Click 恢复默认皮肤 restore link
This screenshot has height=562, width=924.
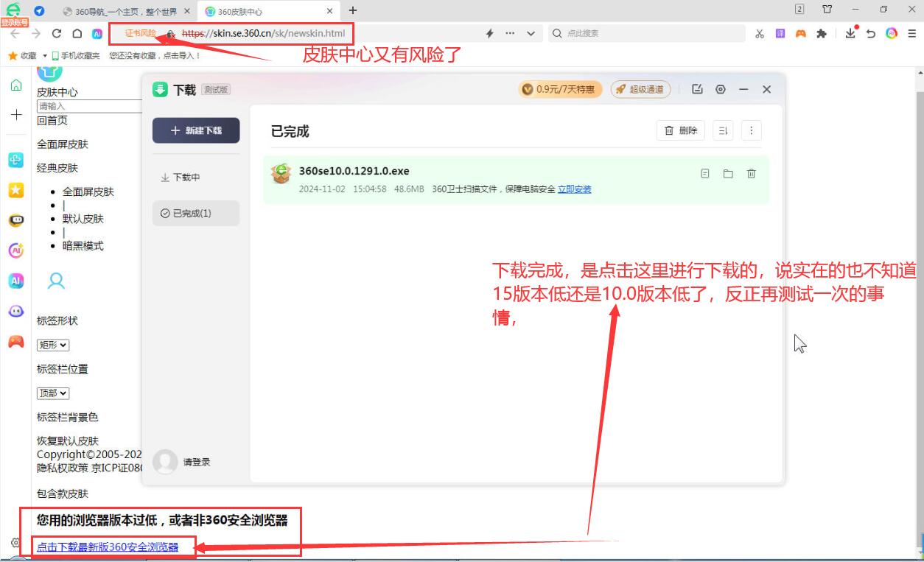coord(68,441)
